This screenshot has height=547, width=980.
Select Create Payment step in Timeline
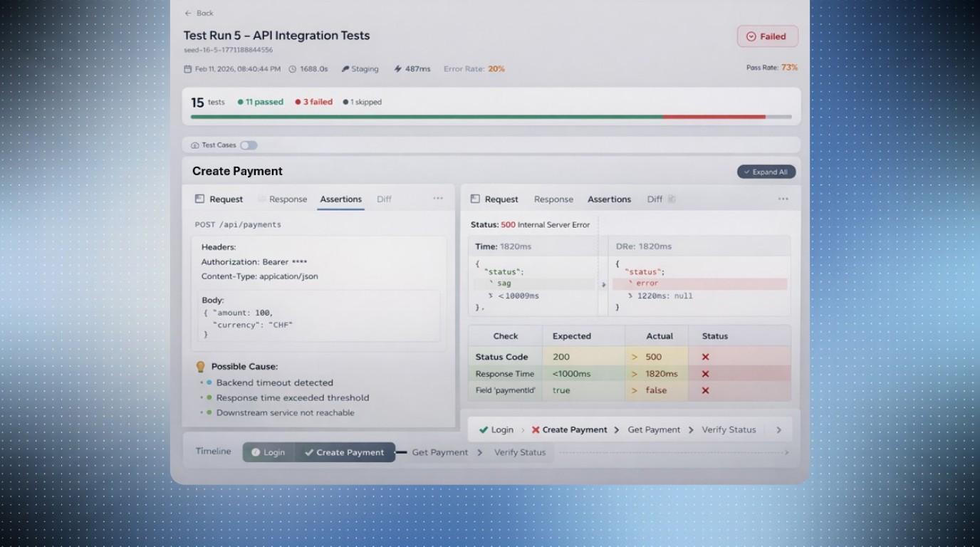point(345,452)
